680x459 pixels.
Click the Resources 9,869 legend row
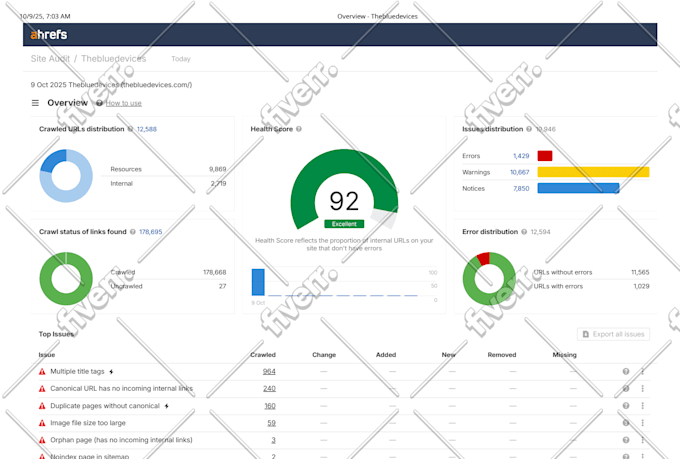[168, 169]
